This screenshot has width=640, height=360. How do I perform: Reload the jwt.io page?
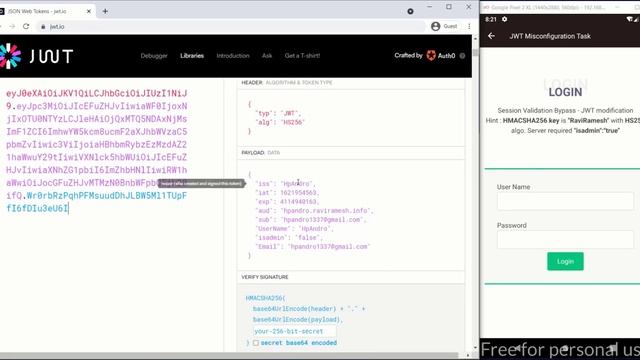point(26,27)
